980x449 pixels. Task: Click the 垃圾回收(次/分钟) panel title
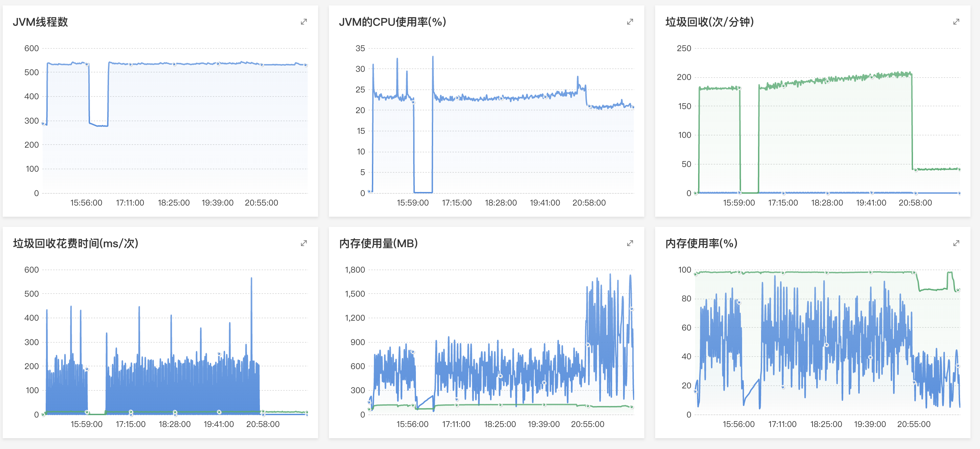click(709, 22)
